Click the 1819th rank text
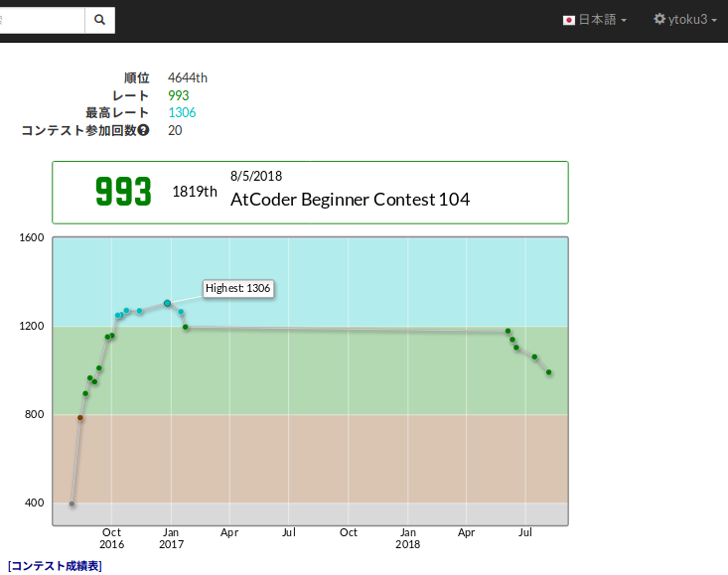Viewport: 728px width, 575px height. (195, 192)
